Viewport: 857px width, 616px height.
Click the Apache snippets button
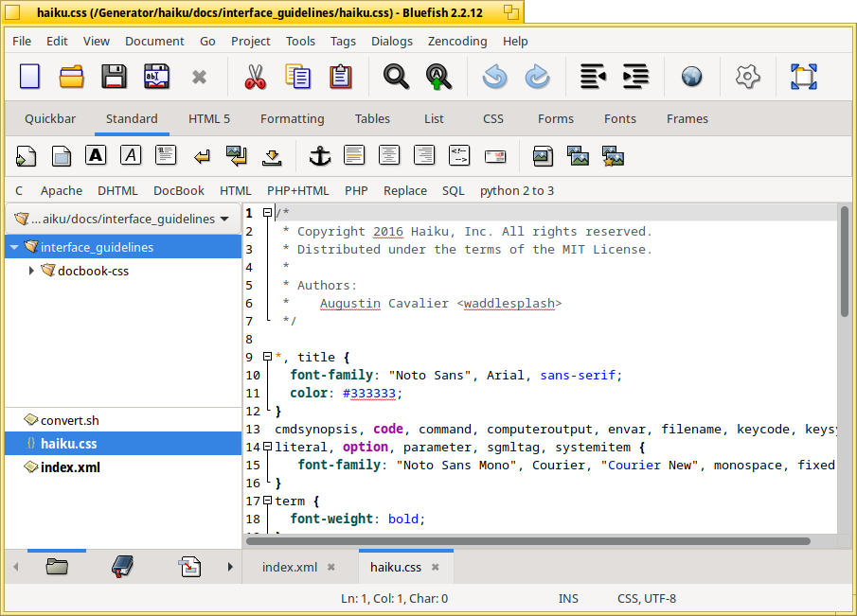click(62, 191)
